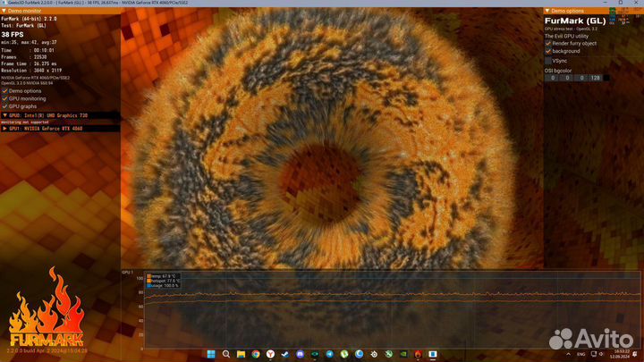Show hidden system tray icons chevron

point(569,354)
